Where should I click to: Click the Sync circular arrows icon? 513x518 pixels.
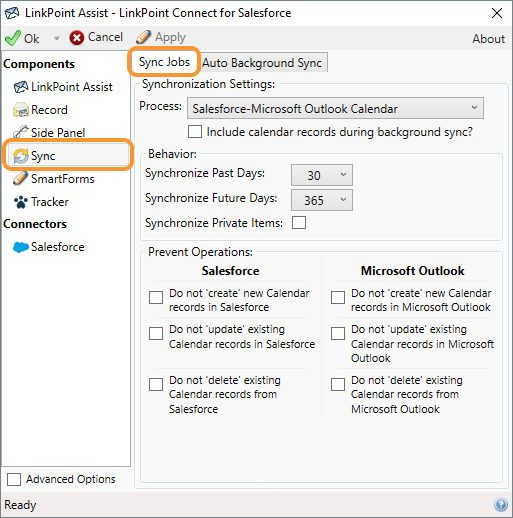coord(21,156)
